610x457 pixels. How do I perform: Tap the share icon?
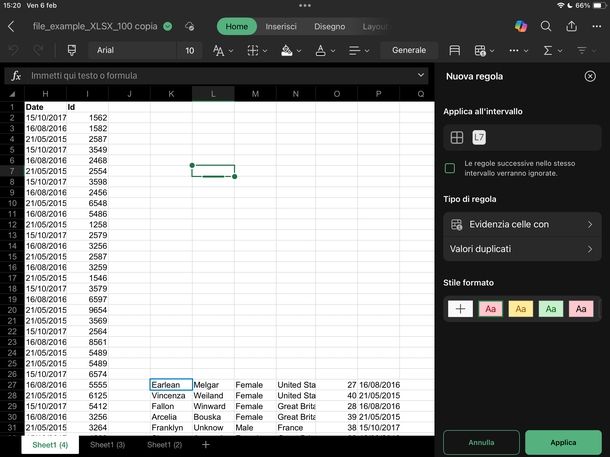(x=571, y=26)
